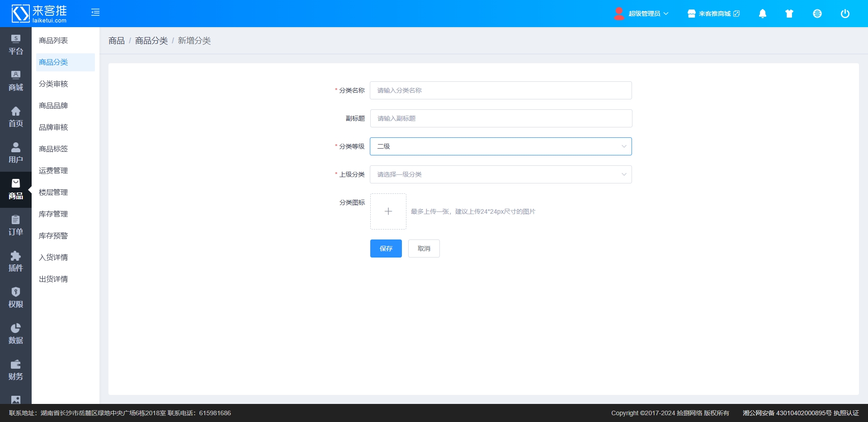Click the theme shirt icon

pos(789,14)
